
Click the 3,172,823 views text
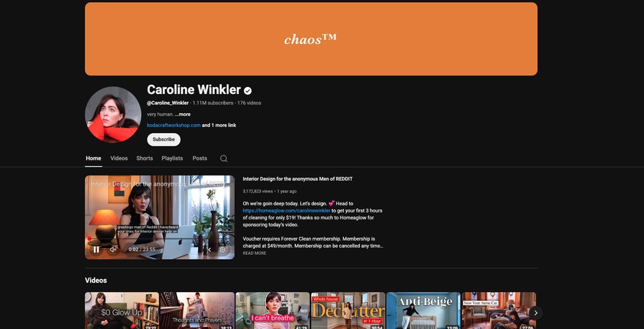pyautogui.click(x=258, y=191)
